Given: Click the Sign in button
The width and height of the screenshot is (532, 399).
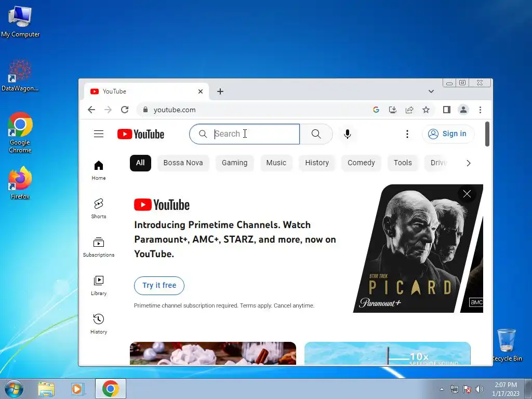Looking at the screenshot, I should click(x=448, y=134).
